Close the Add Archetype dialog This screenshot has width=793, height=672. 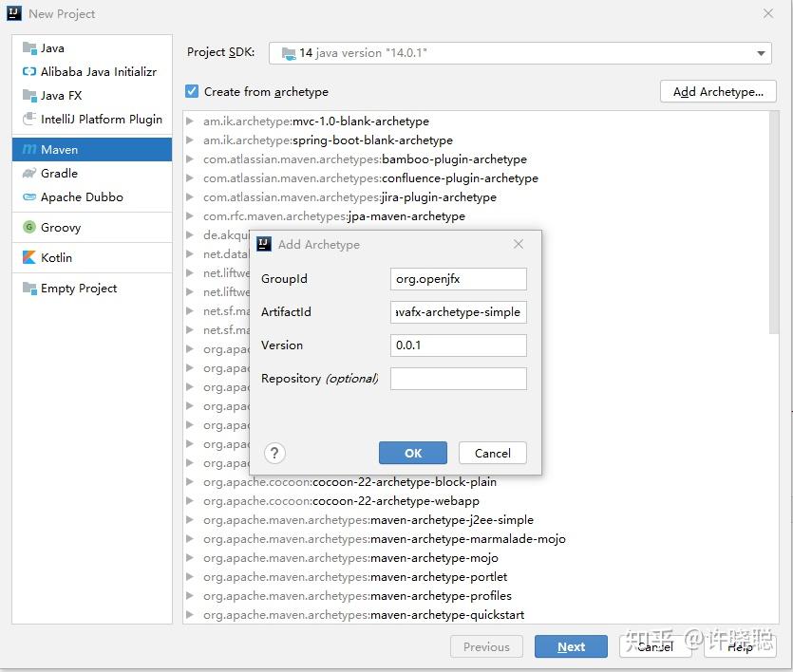coord(519,245)
